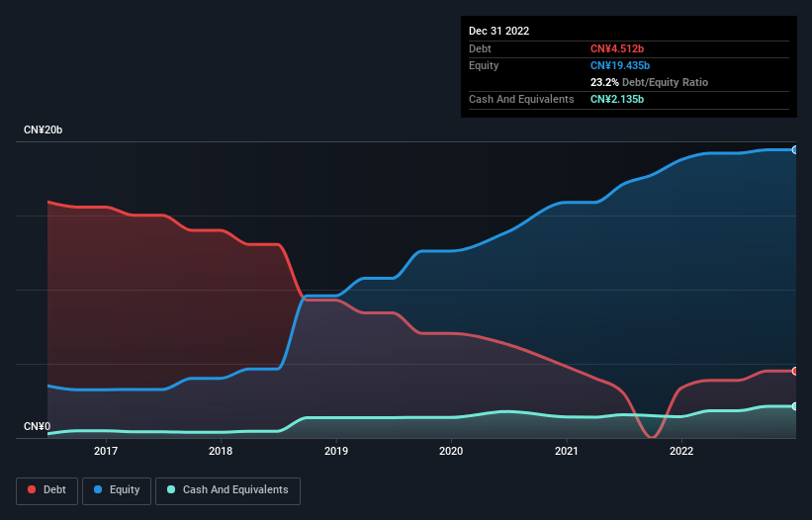The height and width of the screenshot is (520, 812).
Task: Click the Dec 31 2022 tooltip date
Action: coord(499,31)
